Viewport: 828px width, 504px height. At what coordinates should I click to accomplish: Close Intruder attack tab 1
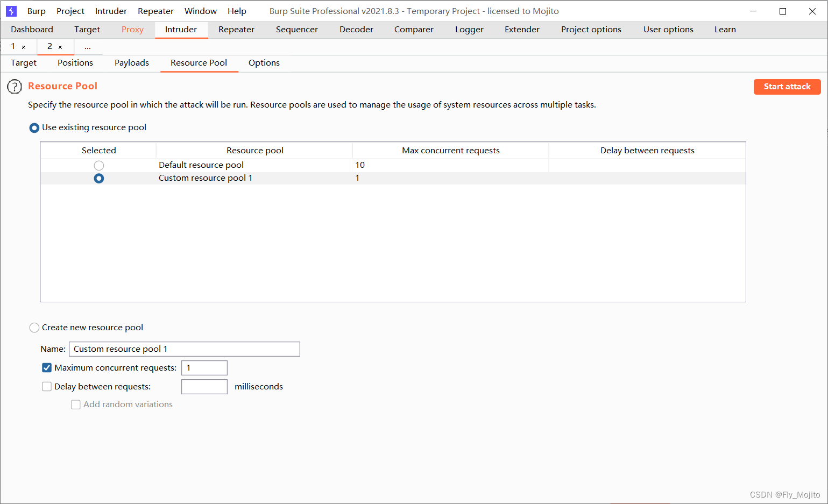tap(24, 47)
